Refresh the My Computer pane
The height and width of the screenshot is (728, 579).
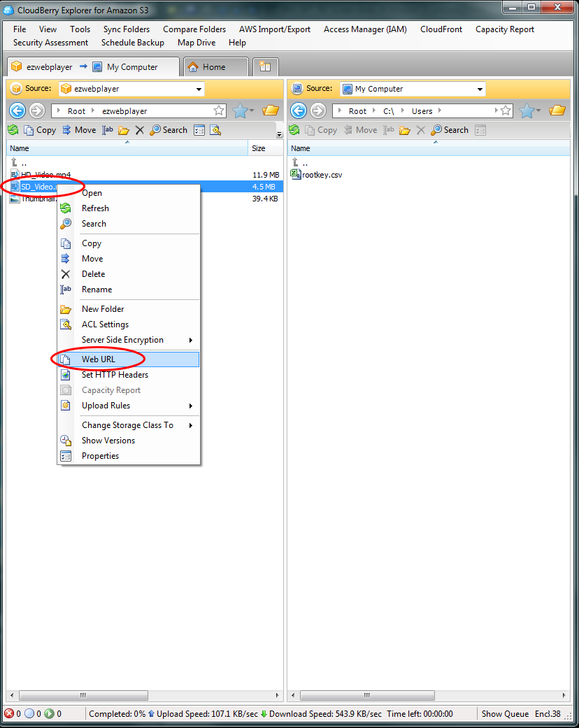294,130
